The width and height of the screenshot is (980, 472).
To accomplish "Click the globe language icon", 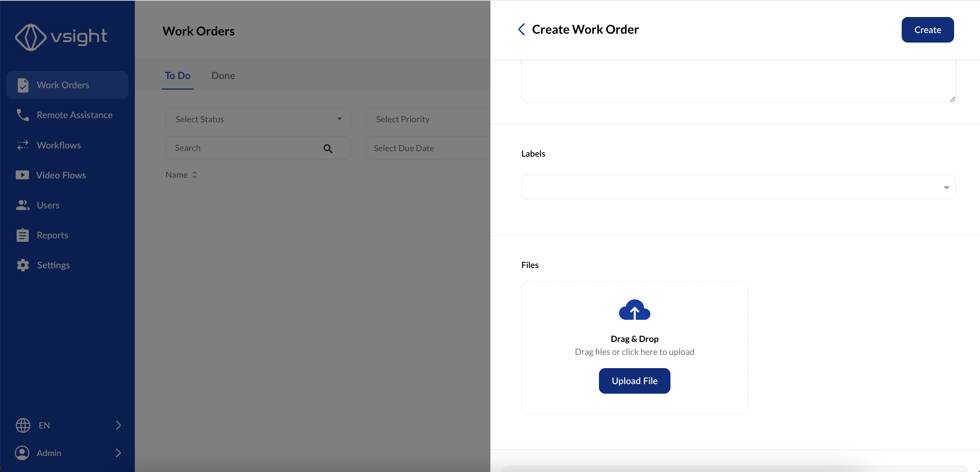I will click(x=23, y=425).
